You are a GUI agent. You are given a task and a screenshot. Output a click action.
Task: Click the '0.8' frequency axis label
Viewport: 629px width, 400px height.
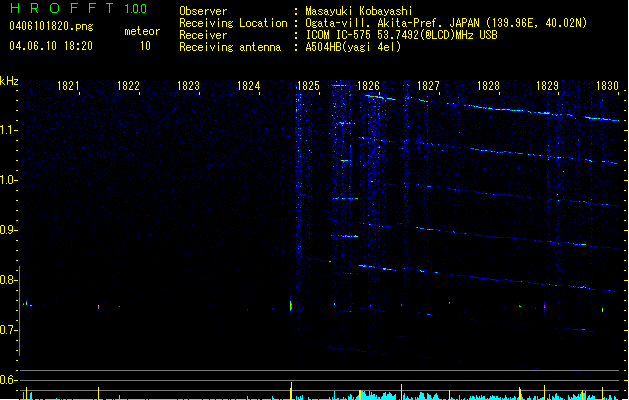[x=8, y=280]
